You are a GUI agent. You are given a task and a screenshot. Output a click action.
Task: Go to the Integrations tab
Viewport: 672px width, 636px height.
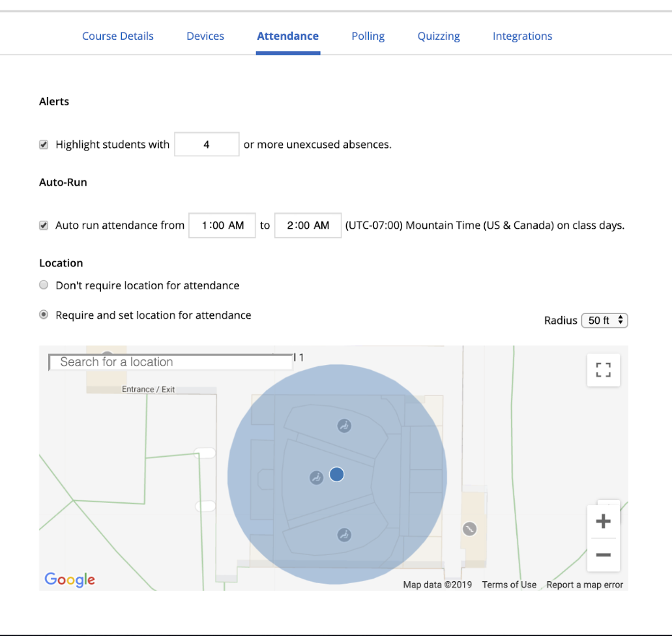(522, 36)
